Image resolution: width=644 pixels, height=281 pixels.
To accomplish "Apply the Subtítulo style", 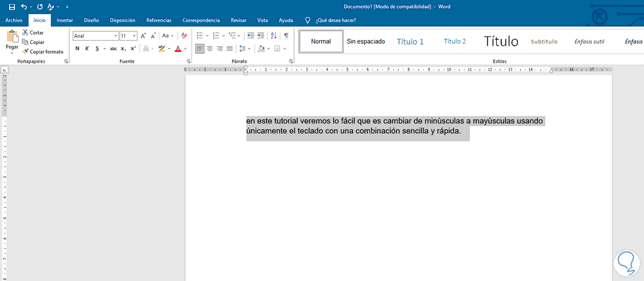I will tap(544, 41).
